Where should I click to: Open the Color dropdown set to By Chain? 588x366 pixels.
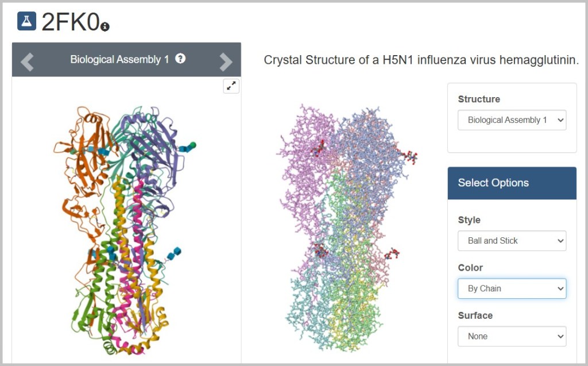(x=512, y=288)
